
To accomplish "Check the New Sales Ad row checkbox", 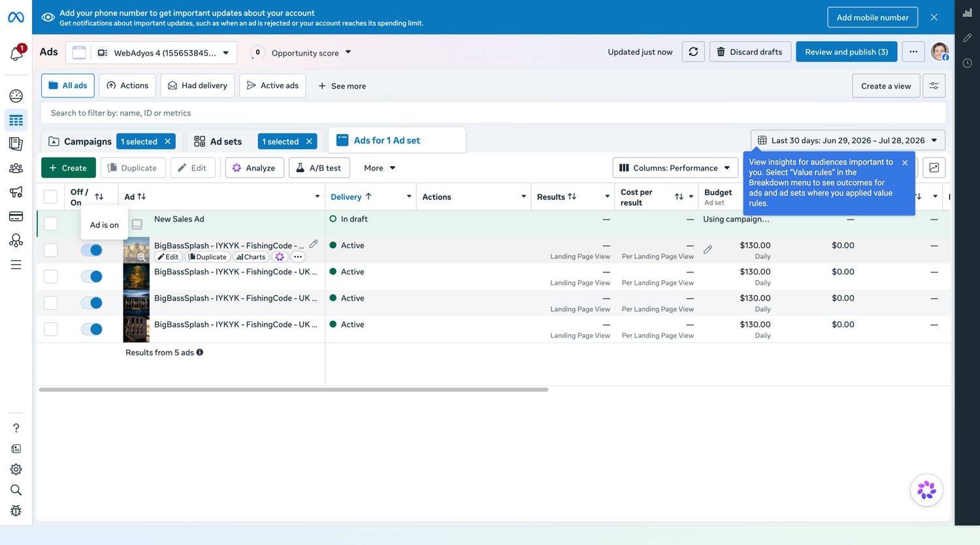I will [50, 223].
